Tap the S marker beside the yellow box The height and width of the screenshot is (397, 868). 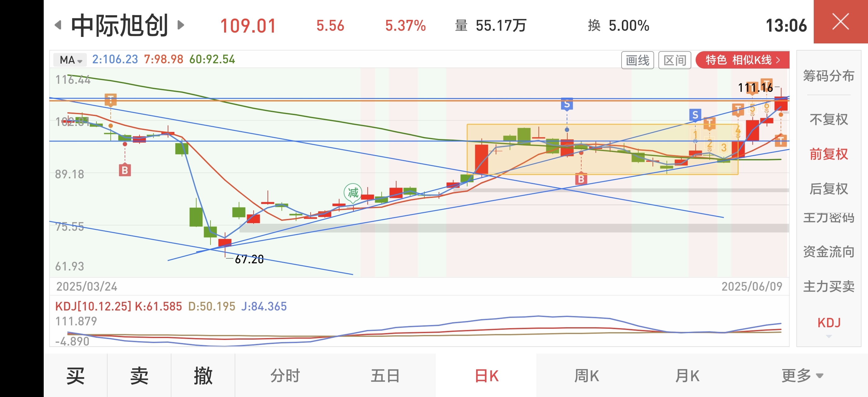(695, 115)
